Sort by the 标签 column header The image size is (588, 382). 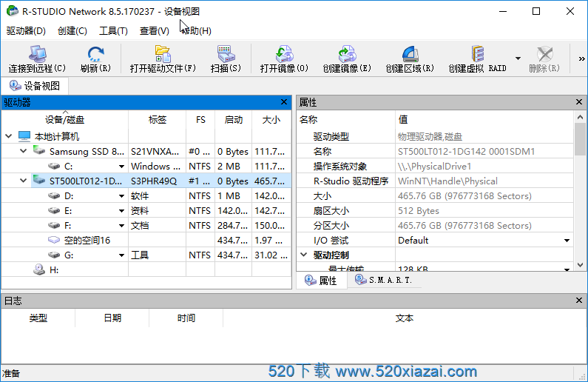coord(157,120)
